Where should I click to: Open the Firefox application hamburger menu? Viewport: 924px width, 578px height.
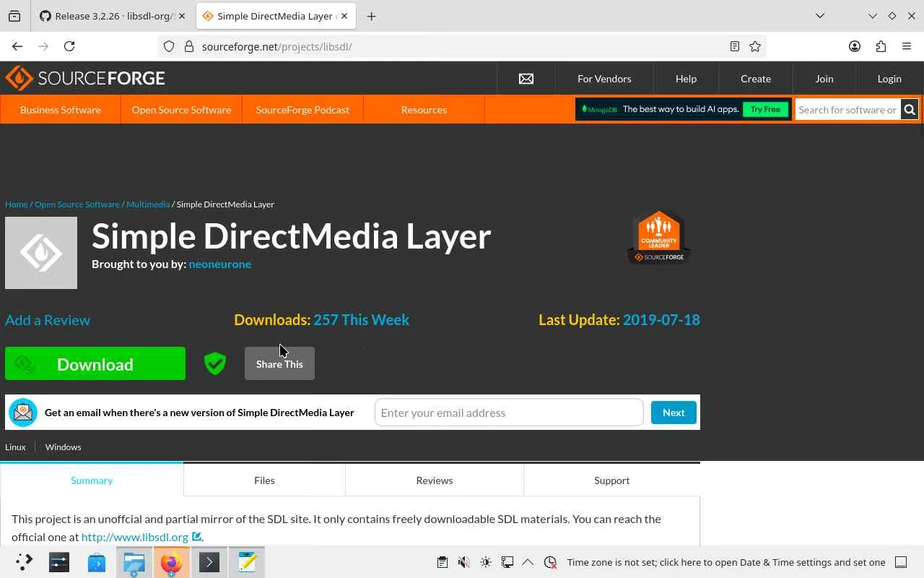click(x=907, y=46)
